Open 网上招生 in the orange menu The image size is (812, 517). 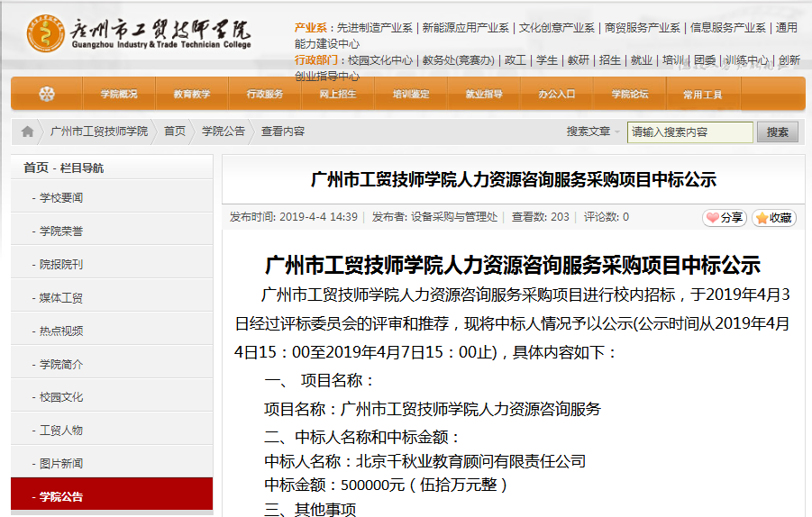point(338,94)
